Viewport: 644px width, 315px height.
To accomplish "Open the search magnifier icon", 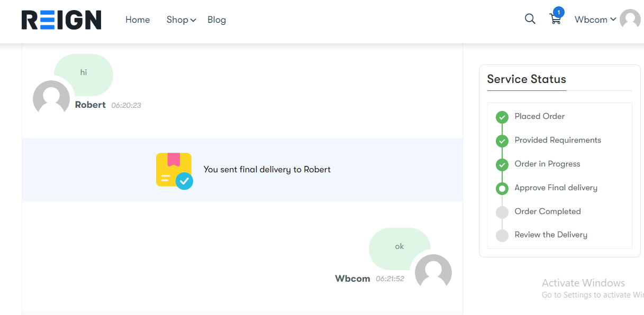I will (530, 19).
